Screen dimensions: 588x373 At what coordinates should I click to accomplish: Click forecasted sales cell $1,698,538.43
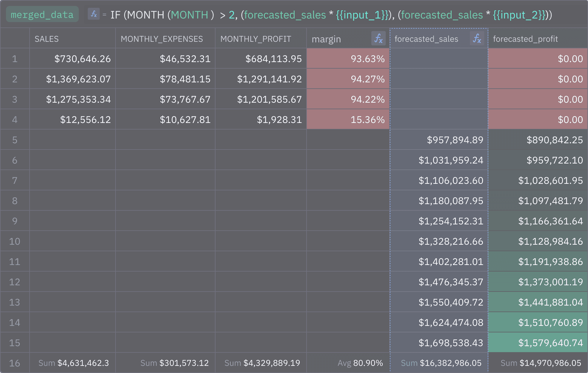[439, 343]
